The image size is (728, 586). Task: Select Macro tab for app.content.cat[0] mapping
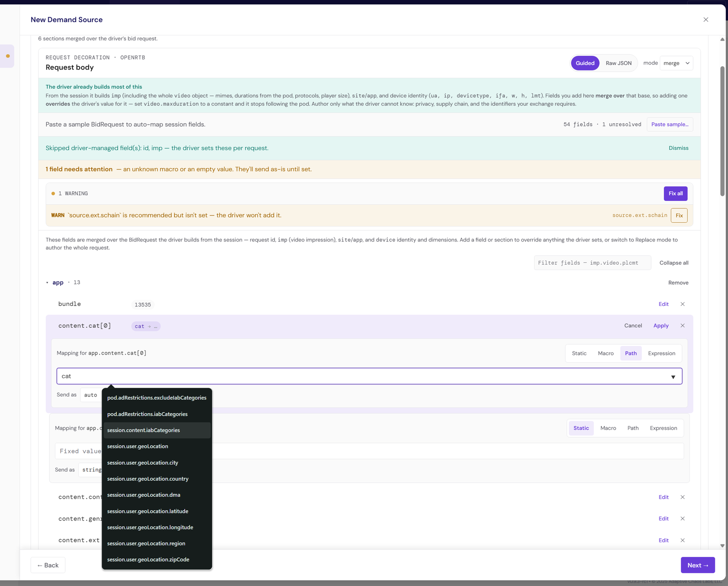[606, 353]
